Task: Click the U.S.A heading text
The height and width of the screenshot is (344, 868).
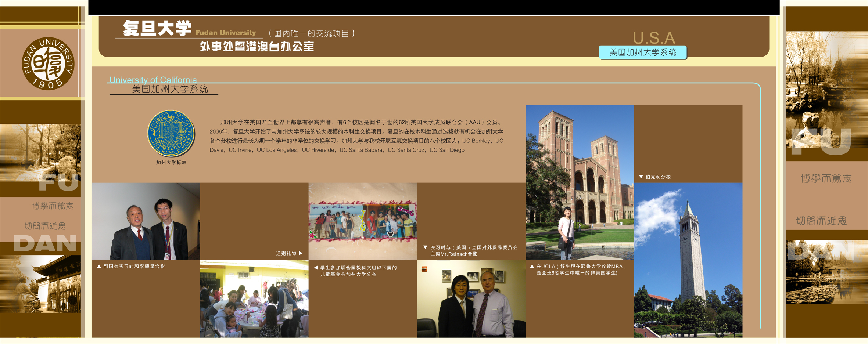Action: 654,38
